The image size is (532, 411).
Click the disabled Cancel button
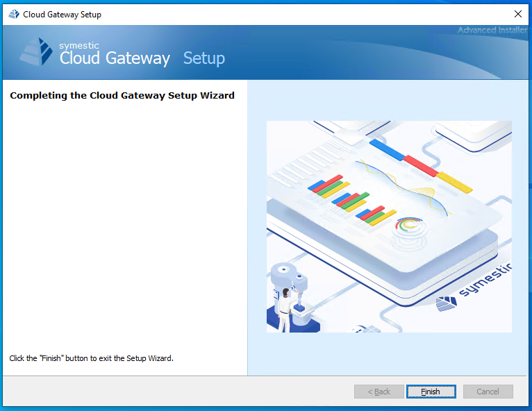tap(488, 392)
